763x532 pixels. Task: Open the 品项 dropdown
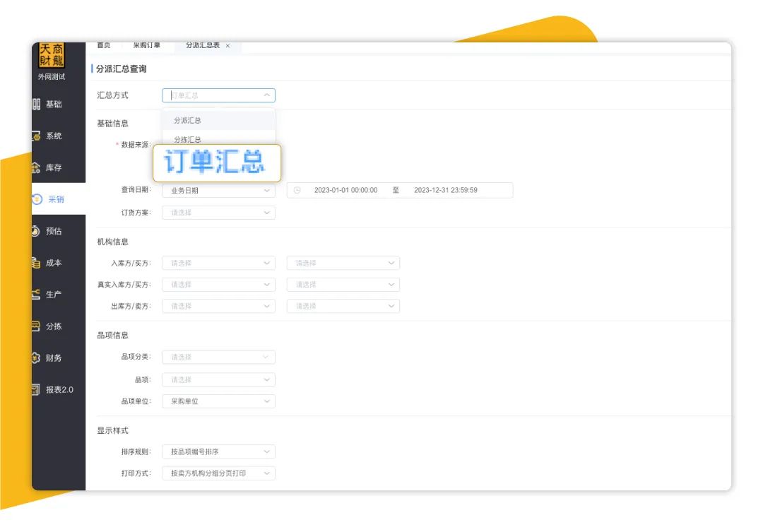pos(218,379)
